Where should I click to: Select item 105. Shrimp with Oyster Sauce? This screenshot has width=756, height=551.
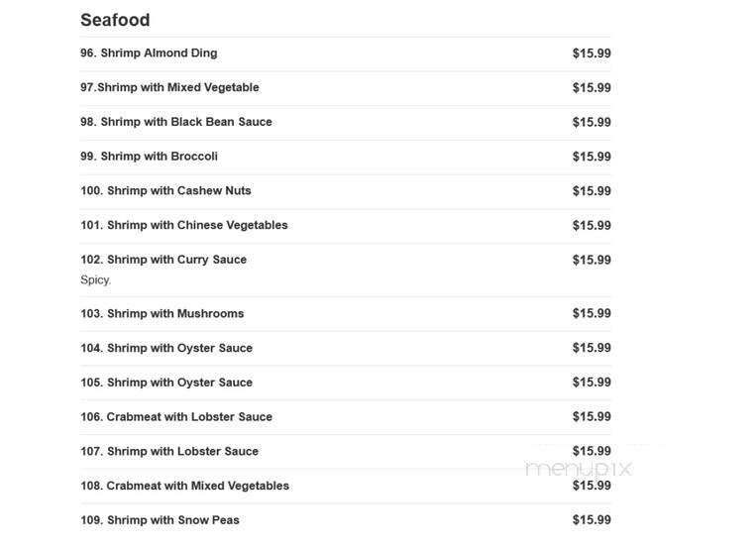pyautogui.click(x=166, y=383)
